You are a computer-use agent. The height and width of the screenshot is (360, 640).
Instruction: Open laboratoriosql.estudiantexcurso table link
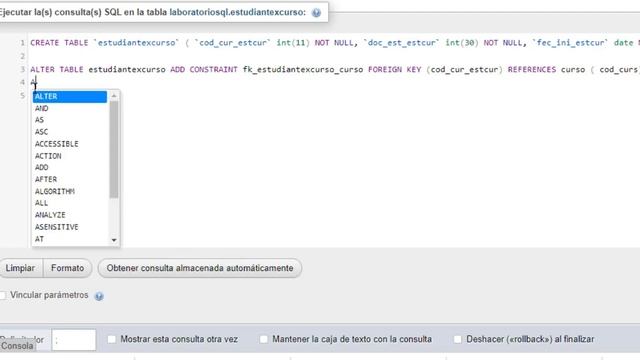[238, 12]
